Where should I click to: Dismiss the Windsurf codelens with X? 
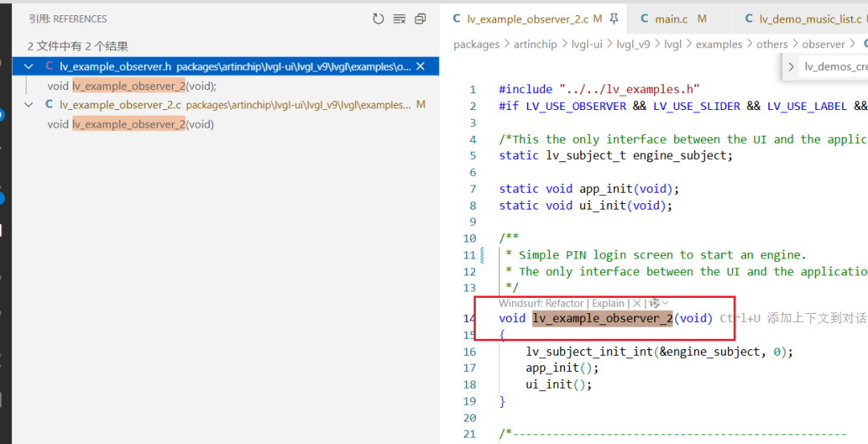(x=637, y=303)
